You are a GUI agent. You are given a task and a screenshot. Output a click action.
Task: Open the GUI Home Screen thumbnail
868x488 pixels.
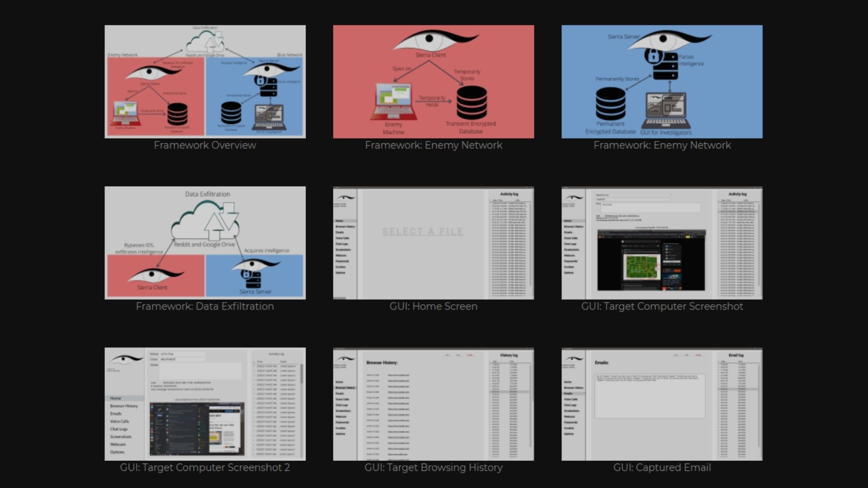[x=433, y=243]
